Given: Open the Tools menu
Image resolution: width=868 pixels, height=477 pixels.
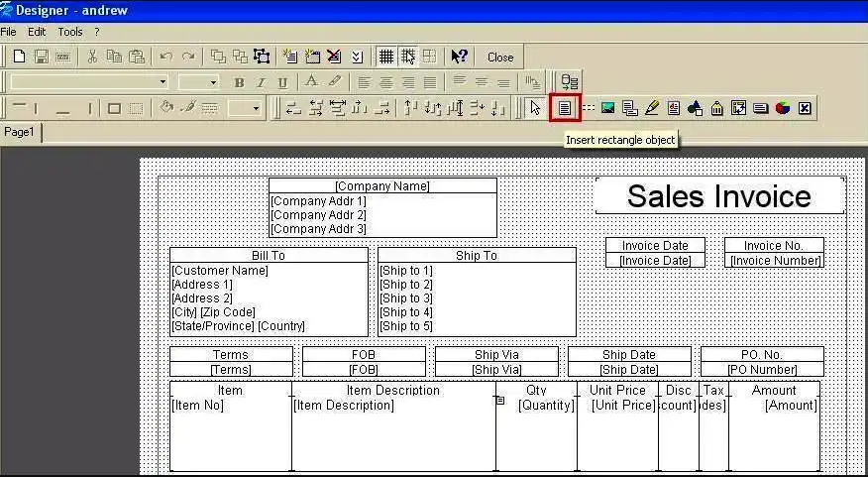Looking at the screenshot, I should (x=69, y=32).
